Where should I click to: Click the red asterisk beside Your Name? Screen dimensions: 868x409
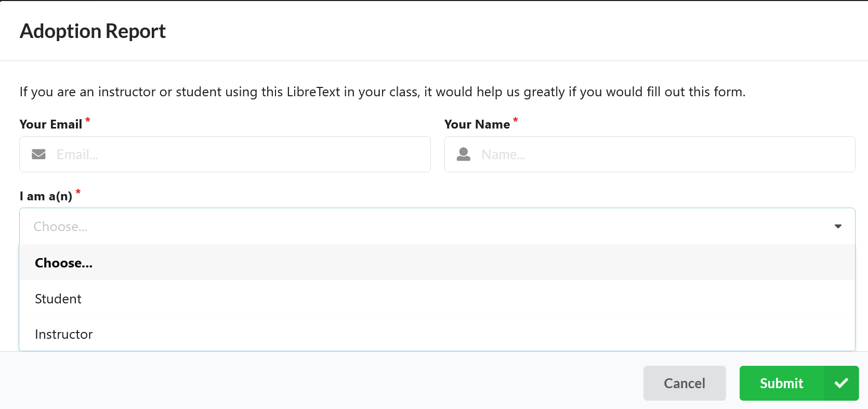(x=516, y=121)
